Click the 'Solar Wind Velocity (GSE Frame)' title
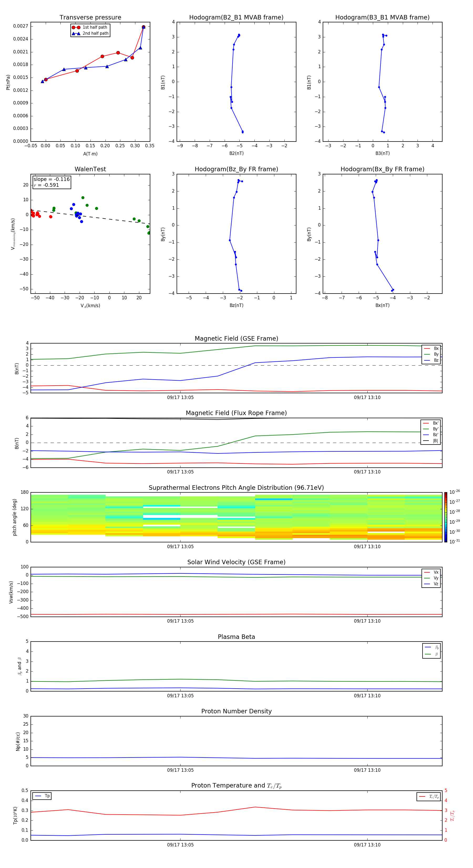473x868 pixels. point(236,562)
